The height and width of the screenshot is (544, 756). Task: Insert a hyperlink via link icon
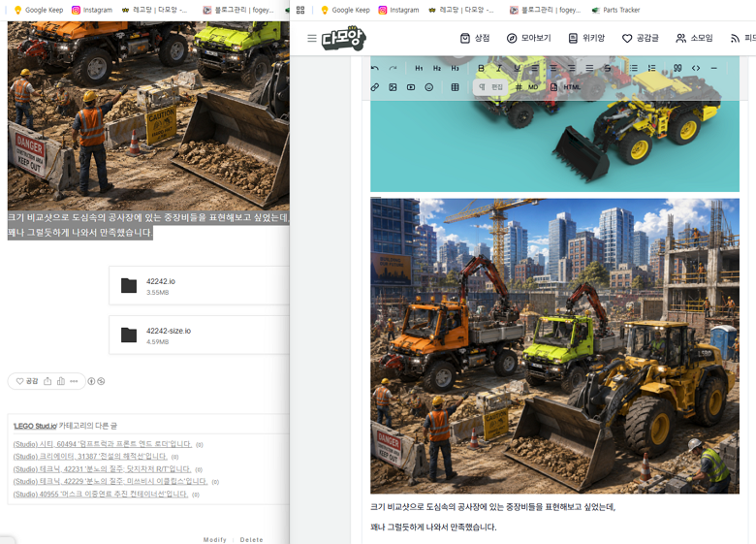[375, 87]
